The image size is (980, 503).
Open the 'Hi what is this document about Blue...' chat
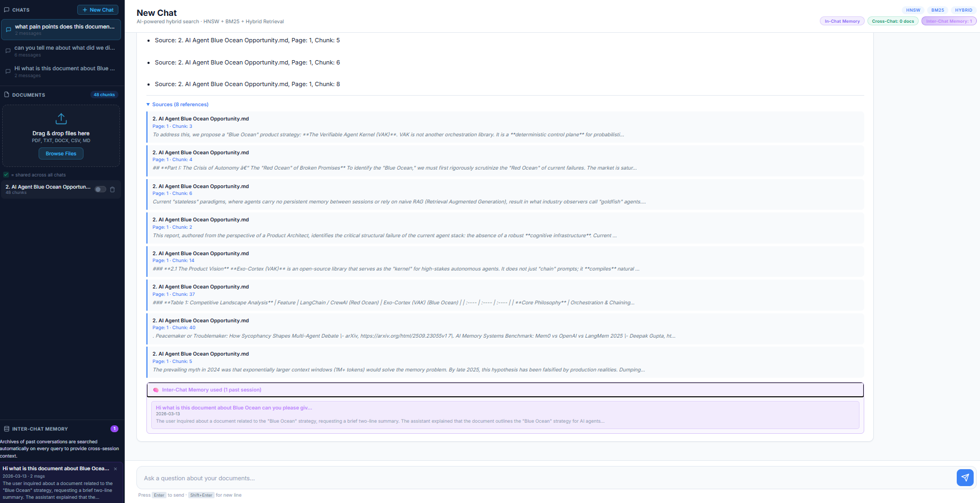point(61,71)
